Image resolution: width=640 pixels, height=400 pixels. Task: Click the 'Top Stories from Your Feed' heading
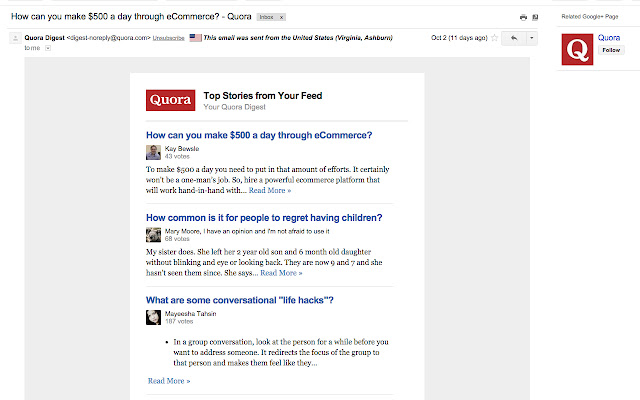tap(263, 96)
